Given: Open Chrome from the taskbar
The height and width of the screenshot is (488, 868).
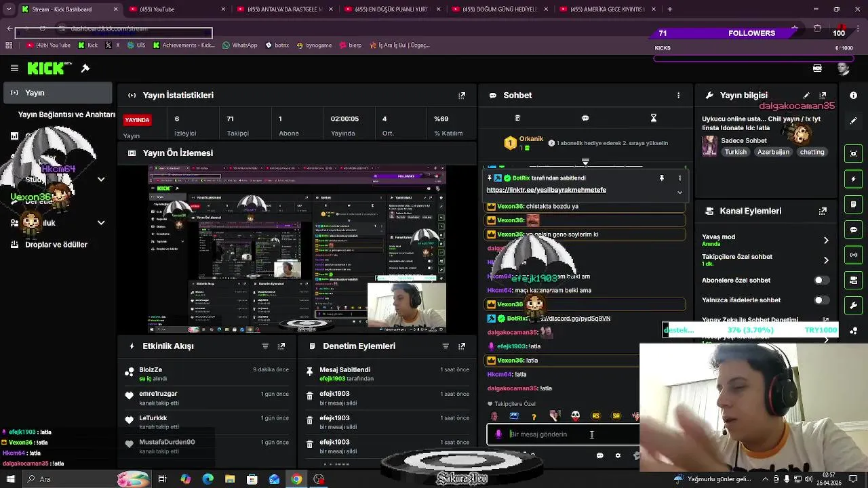Looking at the screenshot, I should point(296,479).
